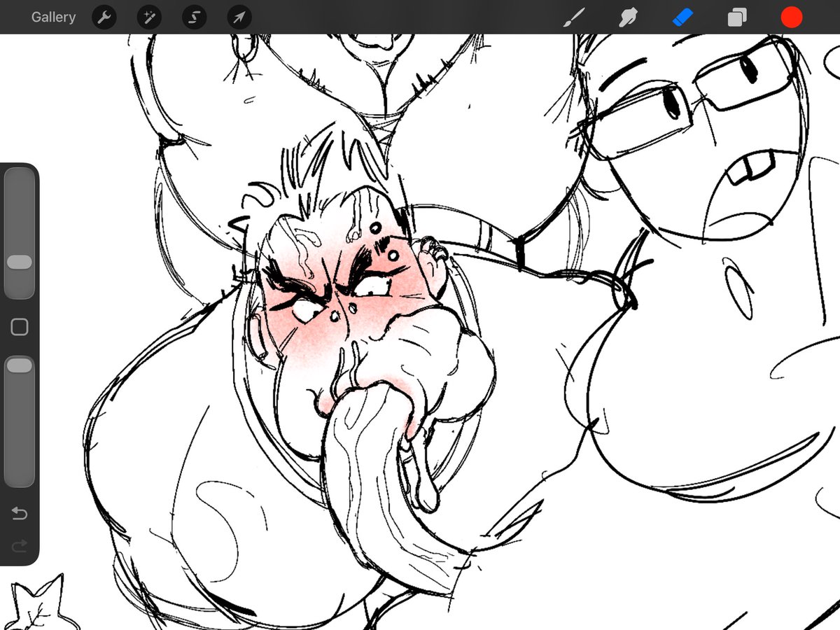The image size is (840, 630).
Task: Open the Gallery view
Action: (53, 17)
